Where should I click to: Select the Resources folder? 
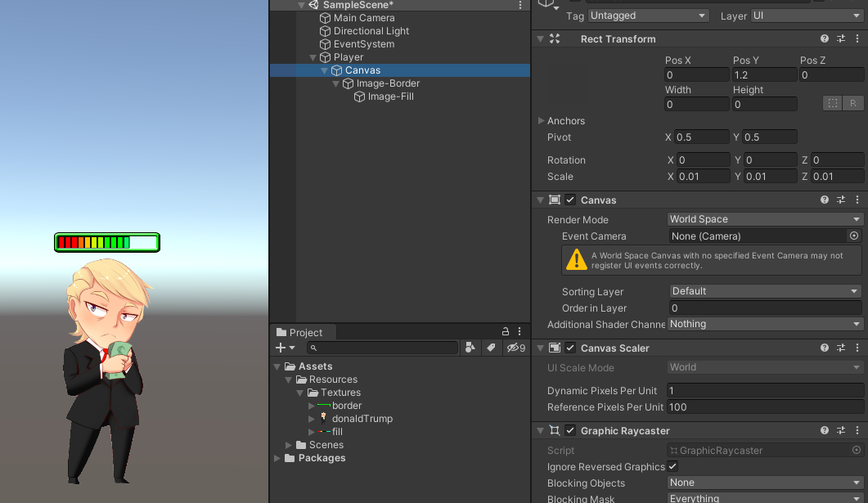333,379
